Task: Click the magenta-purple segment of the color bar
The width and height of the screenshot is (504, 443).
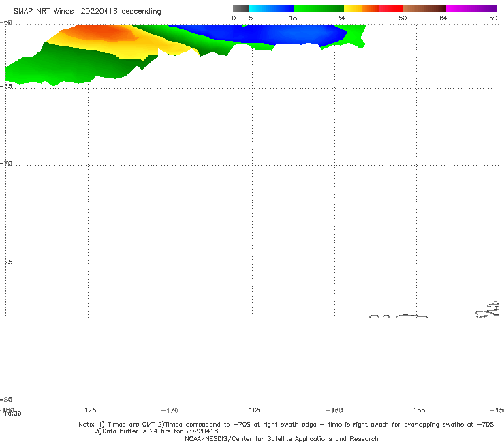Action: (471, 8)
